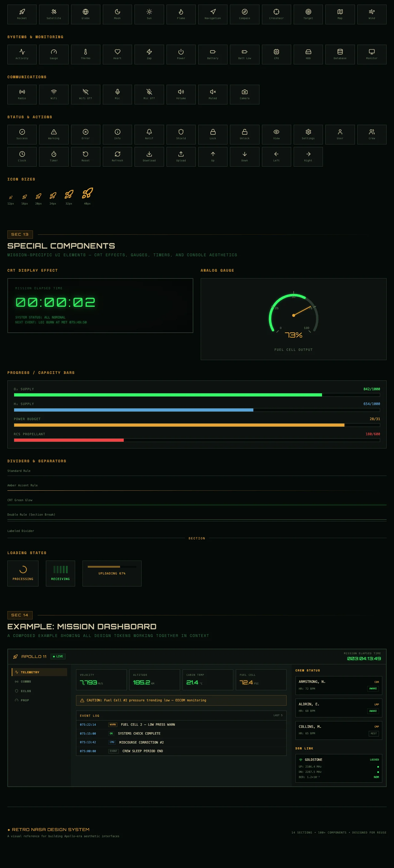
Task: Pick the Target icon tile
Action: (308, 14)
